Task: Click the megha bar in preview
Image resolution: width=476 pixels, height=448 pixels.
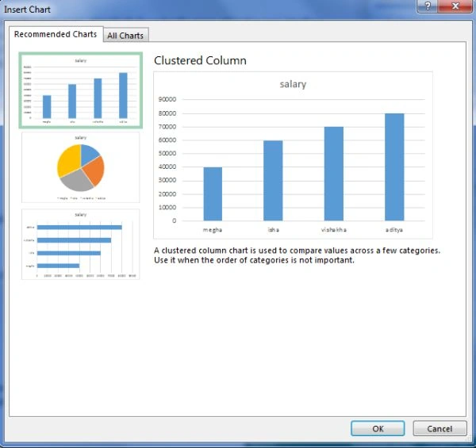Action: [213, 193]
